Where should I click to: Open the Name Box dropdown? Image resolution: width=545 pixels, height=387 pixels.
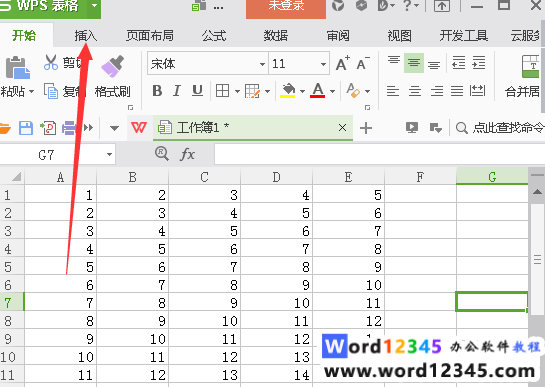[x=109, y=155]
